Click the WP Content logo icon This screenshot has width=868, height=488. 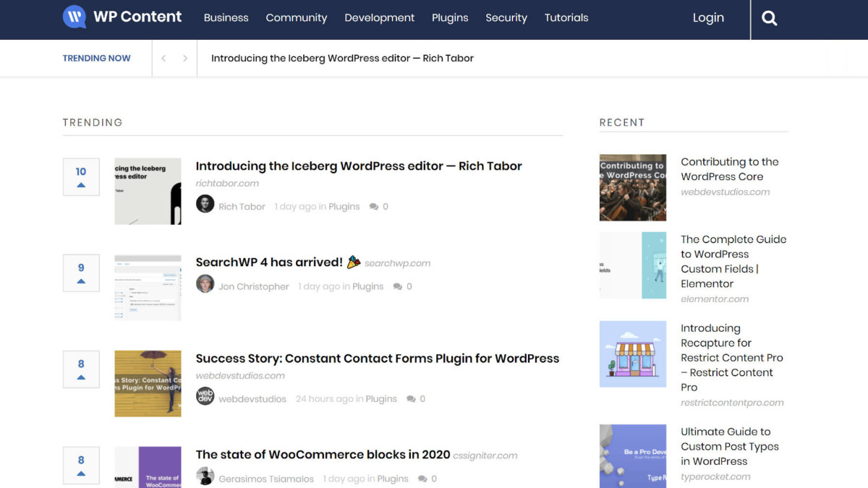click(x=75, y=17)
